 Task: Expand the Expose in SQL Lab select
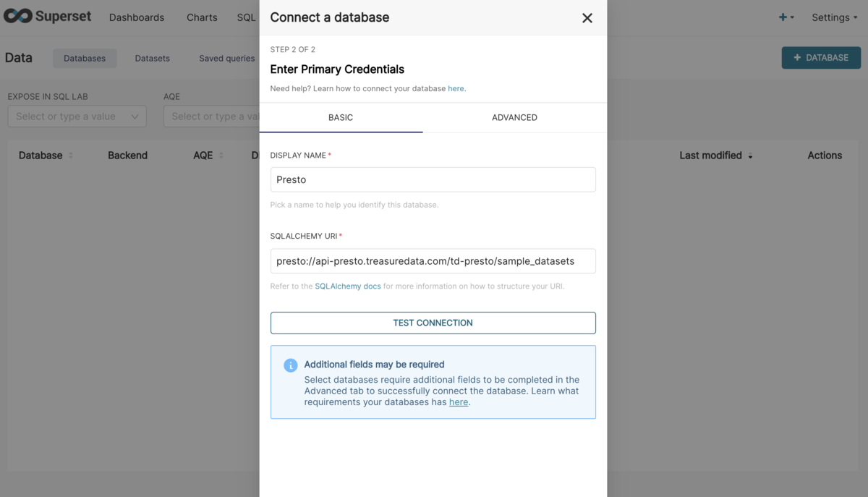tap(77, 116)
